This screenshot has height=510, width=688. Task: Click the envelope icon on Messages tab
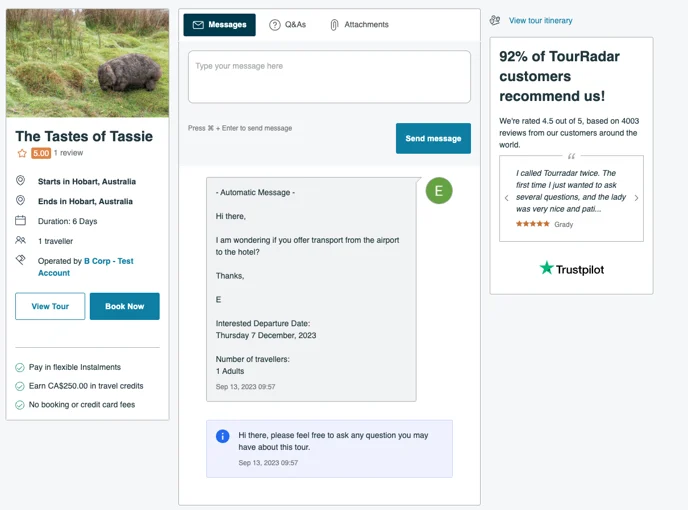tap(198, 25)
